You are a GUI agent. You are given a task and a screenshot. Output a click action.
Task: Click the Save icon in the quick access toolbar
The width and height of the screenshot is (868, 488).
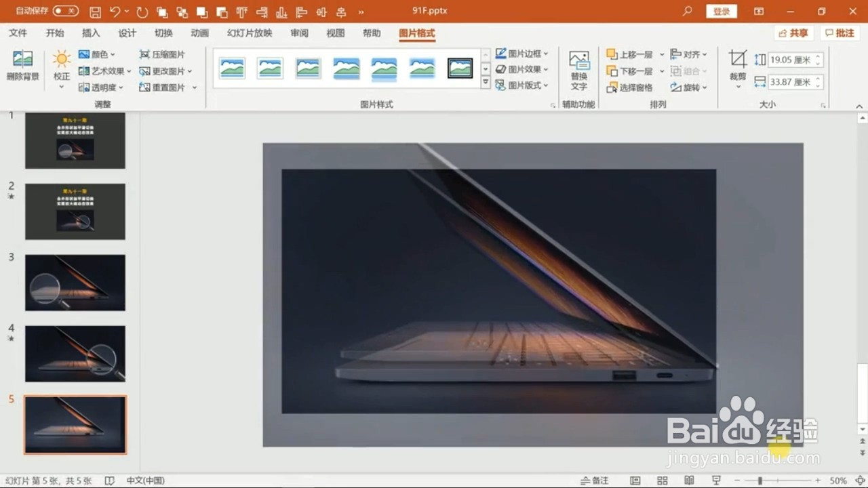pos(96,12)
